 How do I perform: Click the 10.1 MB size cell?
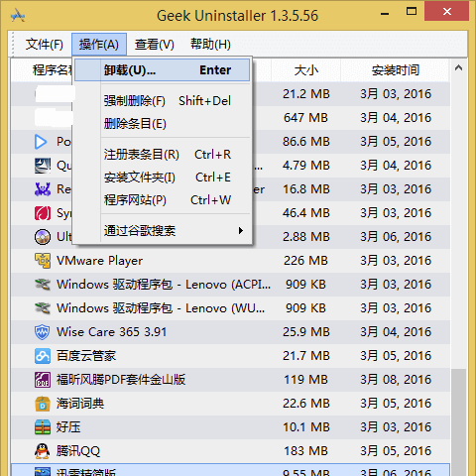click(x=306, y=427)
